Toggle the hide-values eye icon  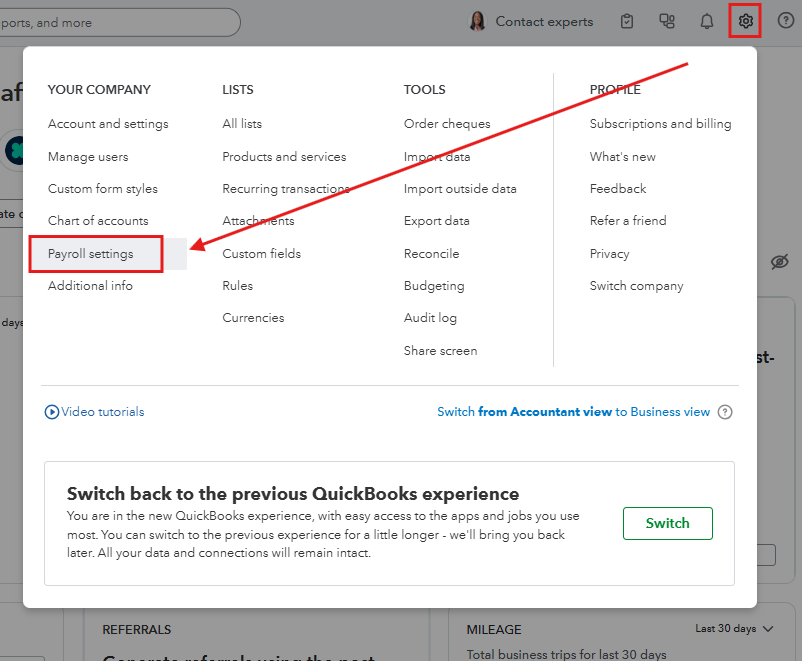[779, 262]
